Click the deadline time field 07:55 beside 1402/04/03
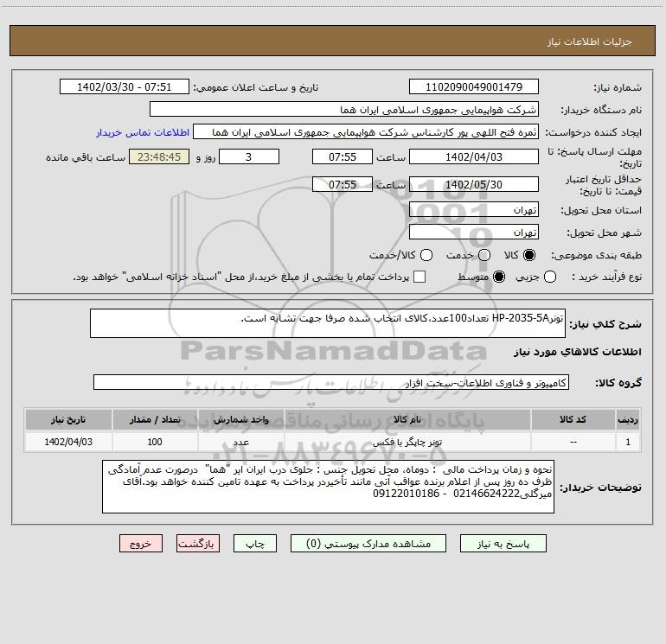Image resolution: width=666 pixels, height=644 pixels. tap(343, 156)
